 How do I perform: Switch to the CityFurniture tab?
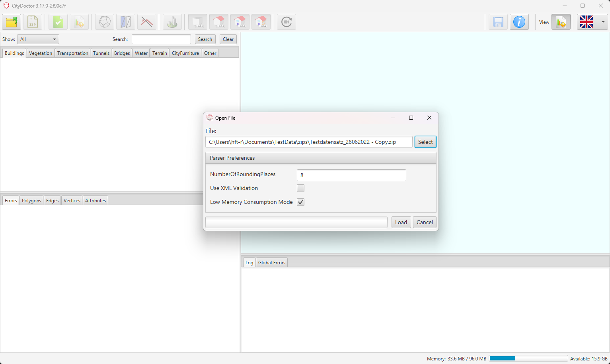coord(185,53)
